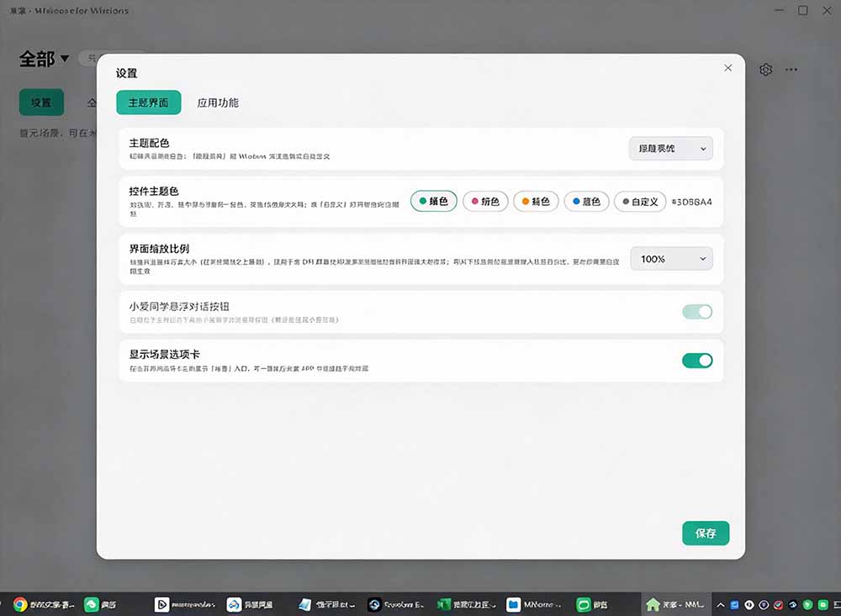The height and width of the screenshot is (616, 841).
Task: Open the green chat app in the taskbar
Action: point(592,605)
